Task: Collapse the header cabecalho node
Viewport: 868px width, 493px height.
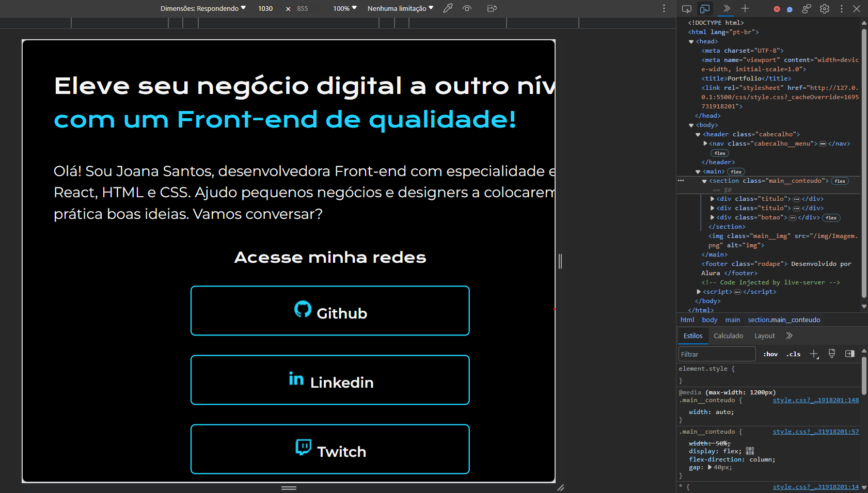Action: [698, 135]
